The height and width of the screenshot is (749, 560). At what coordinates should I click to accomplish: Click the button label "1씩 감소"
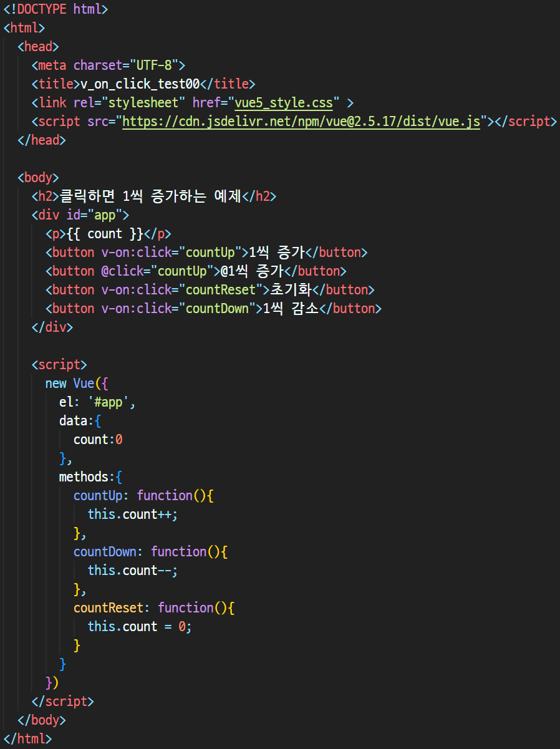tap(291, 309)
